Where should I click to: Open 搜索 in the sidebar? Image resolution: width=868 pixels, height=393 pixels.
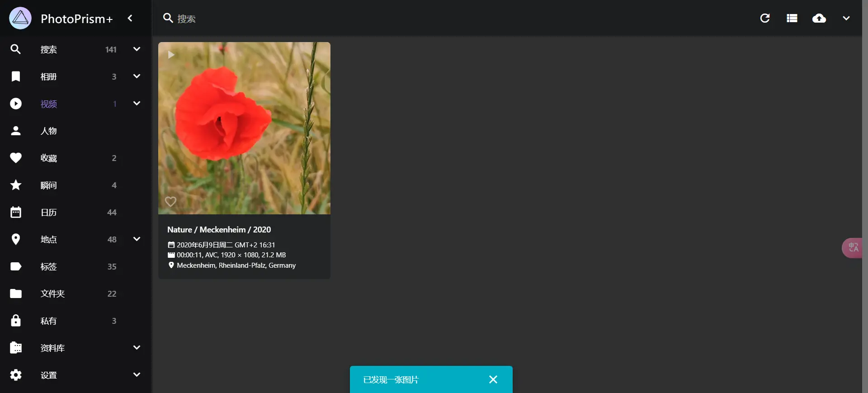(48, 49)
